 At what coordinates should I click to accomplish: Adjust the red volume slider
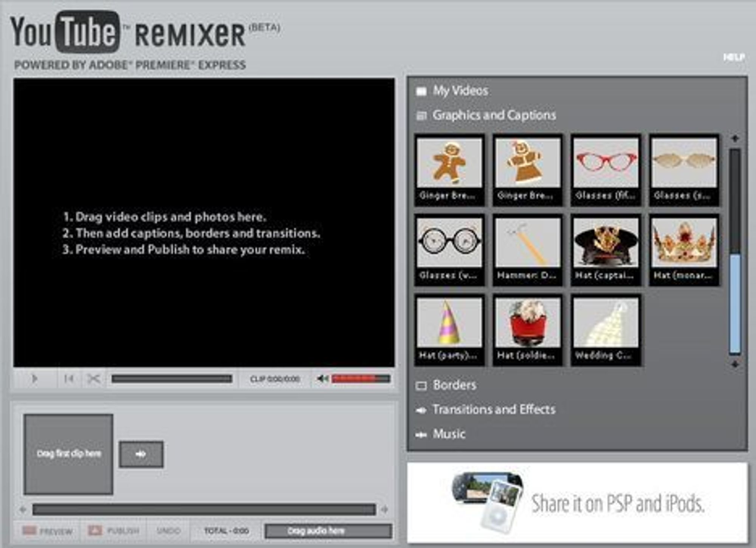click(361, 379)
